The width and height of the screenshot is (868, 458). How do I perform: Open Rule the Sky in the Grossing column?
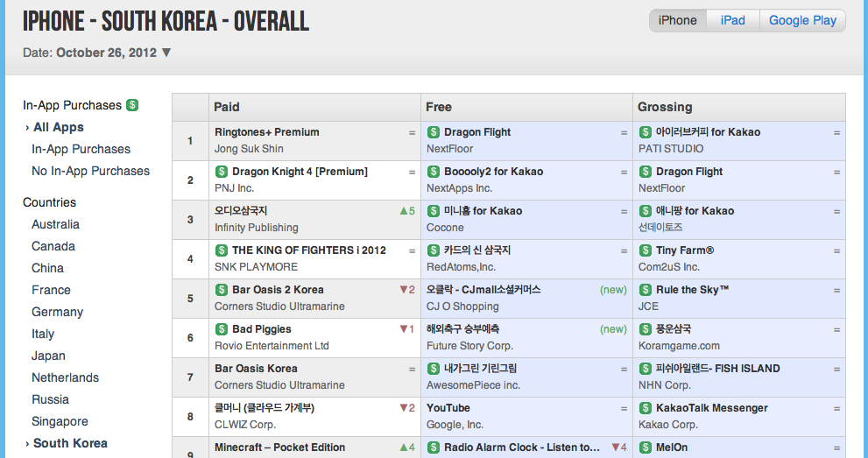pyautogui.click(x=692, y=289)
